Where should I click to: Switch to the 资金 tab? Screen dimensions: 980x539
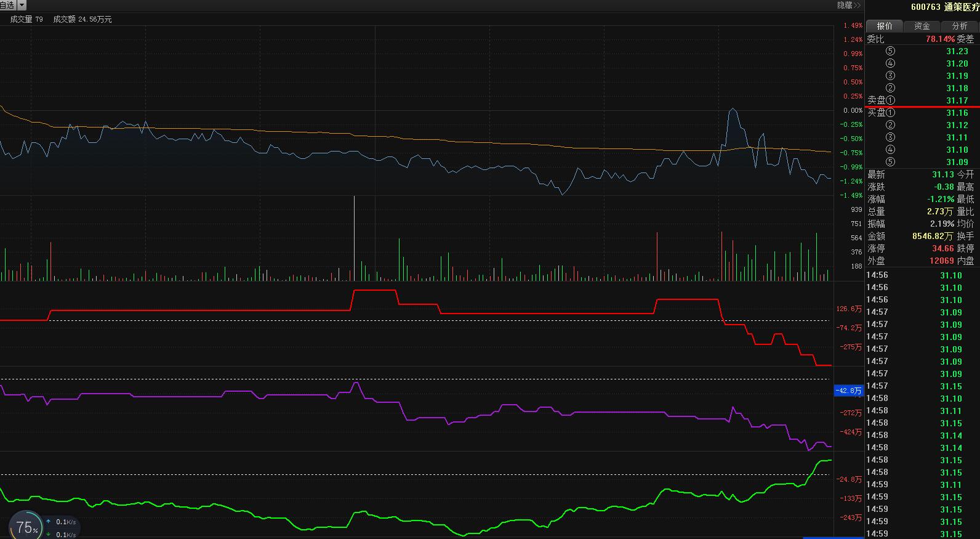click(922, 26)
